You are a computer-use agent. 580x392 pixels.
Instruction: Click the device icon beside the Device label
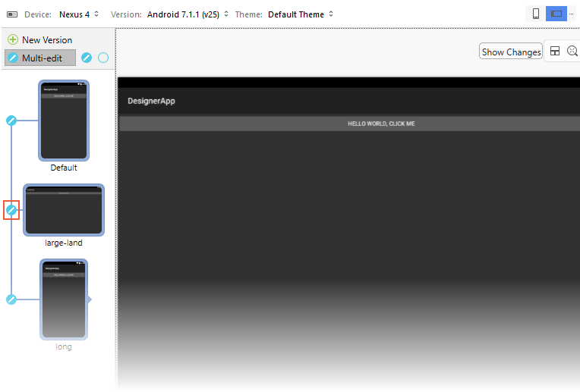tap(12, 14)
